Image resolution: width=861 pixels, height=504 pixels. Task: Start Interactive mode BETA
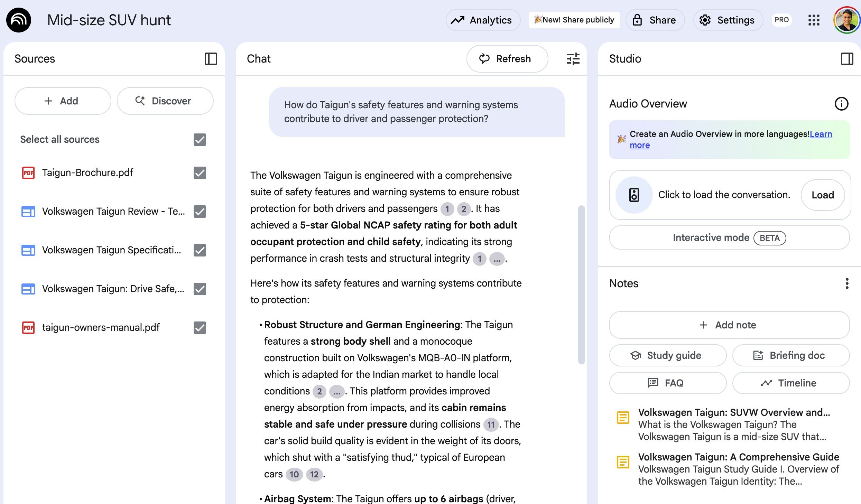(729, 238)
